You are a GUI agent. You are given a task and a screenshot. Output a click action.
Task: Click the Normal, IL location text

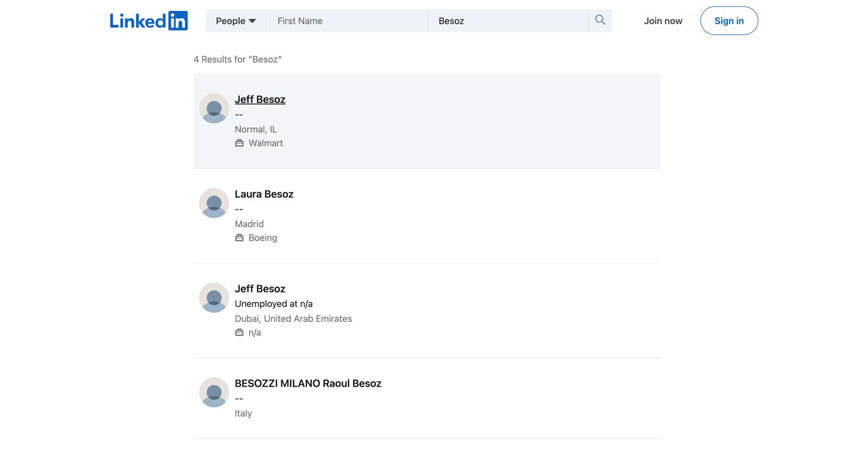(x=256, y=129)
